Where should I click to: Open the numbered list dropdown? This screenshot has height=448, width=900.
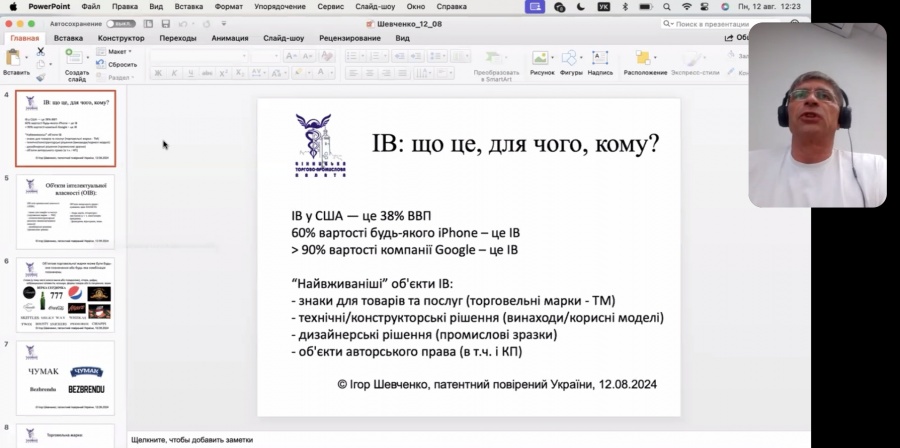pyautogui.click(x=385, y=56)
